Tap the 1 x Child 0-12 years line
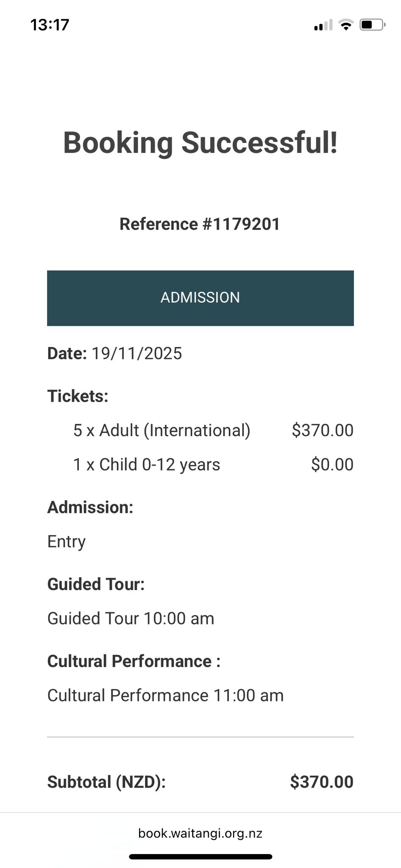 tap(147, 465)
